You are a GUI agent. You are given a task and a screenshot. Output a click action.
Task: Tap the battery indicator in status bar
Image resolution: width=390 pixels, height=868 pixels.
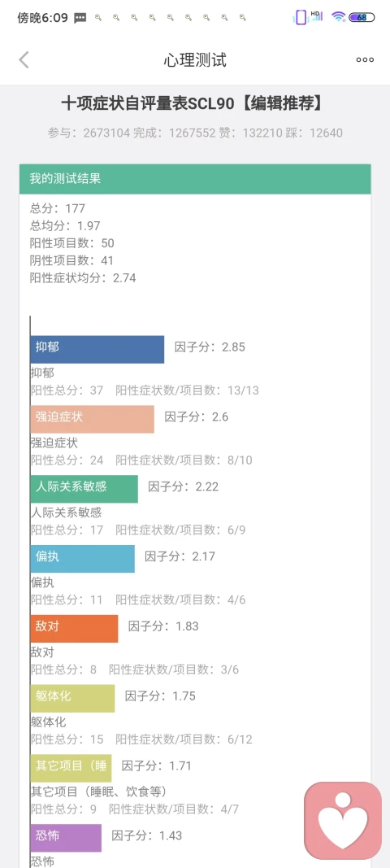click(x=362, y=17)
